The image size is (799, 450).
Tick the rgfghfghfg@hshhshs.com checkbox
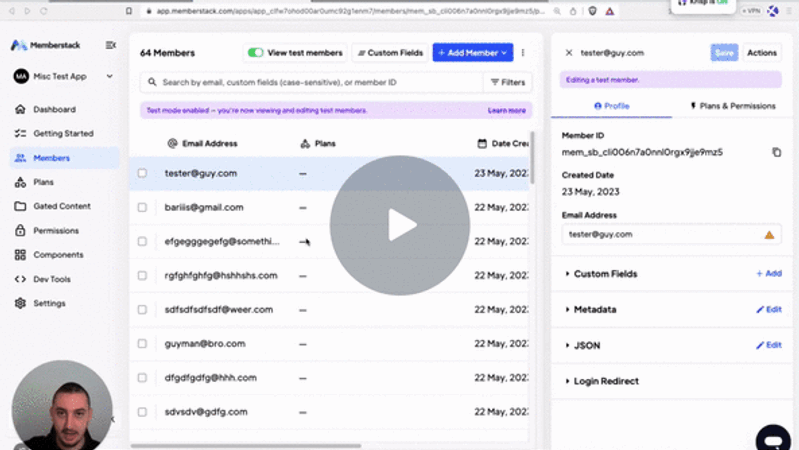click(x=142, y=276)
